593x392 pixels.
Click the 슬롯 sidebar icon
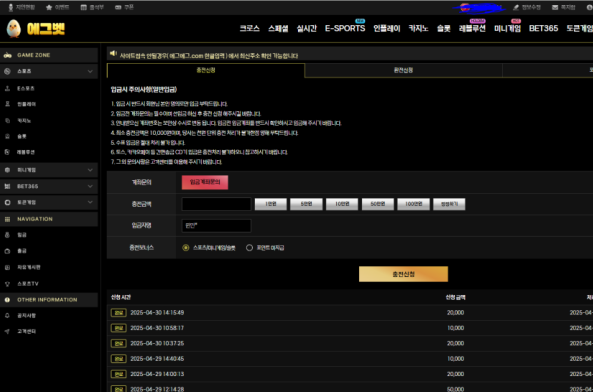tap(7, 136)
